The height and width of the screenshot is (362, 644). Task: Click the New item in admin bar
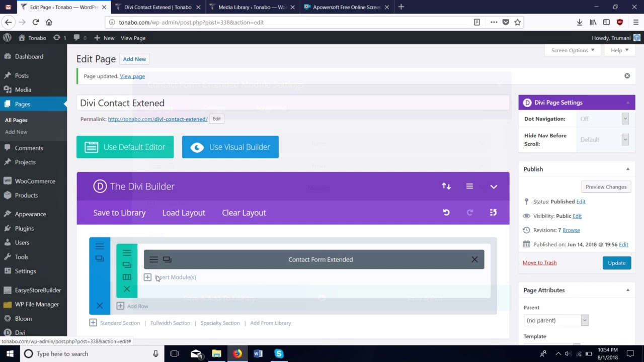[x=104, y=38]
